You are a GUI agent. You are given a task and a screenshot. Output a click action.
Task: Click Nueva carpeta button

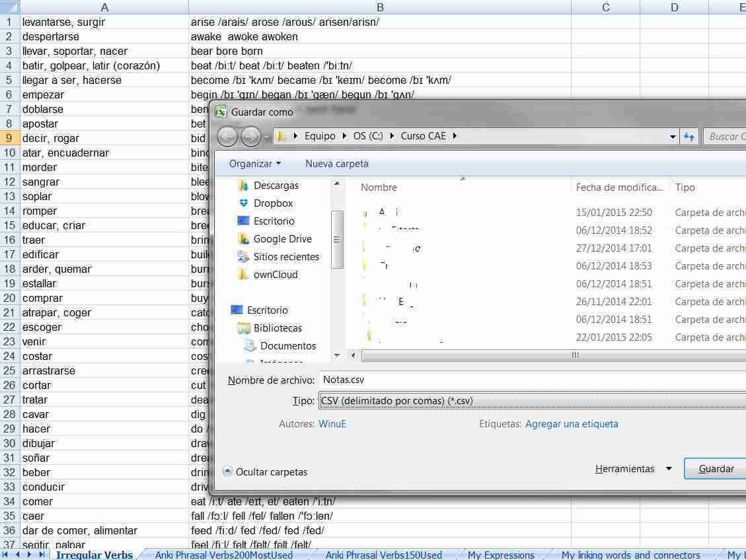pos(337,164)
